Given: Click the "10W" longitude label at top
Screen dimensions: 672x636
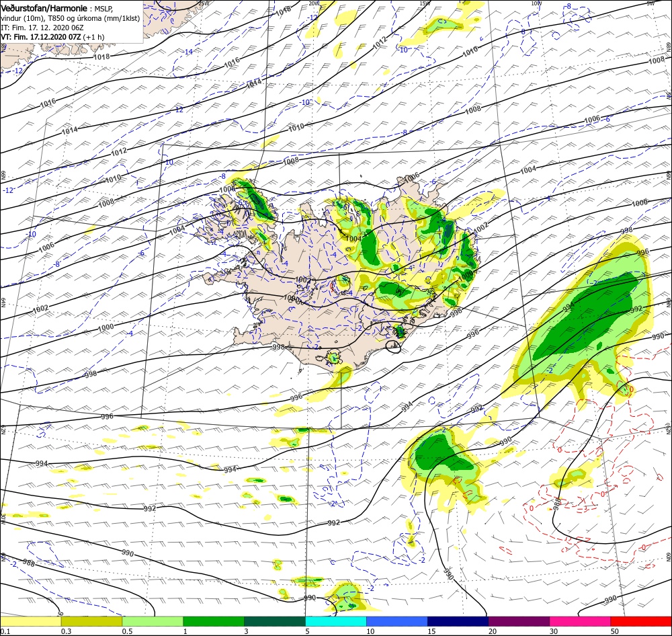Looking at the screenshot, I should coord(536,3).
